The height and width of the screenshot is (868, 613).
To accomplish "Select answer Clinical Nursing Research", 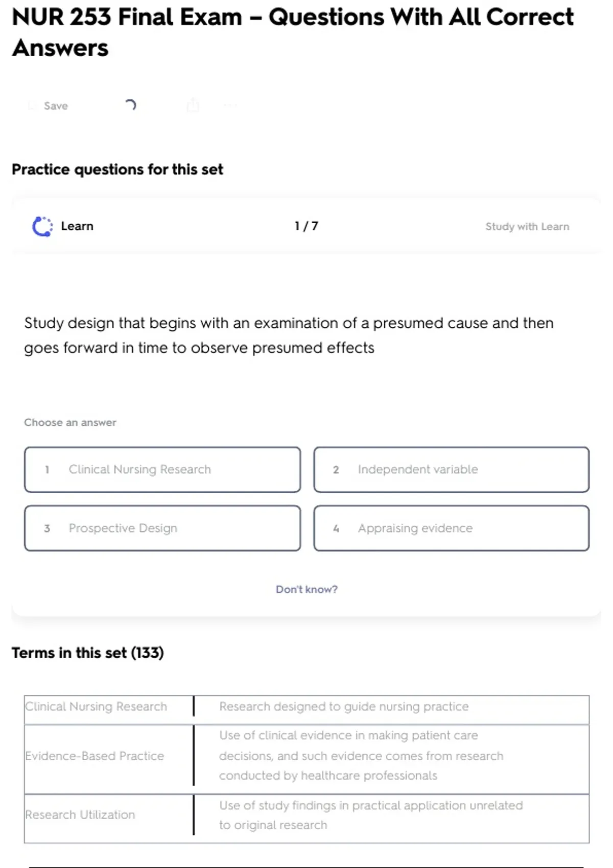I will point(162,470).
